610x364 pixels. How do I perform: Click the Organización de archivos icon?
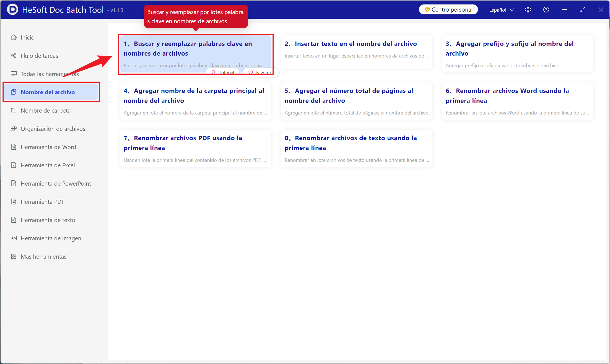pos(14,129)
